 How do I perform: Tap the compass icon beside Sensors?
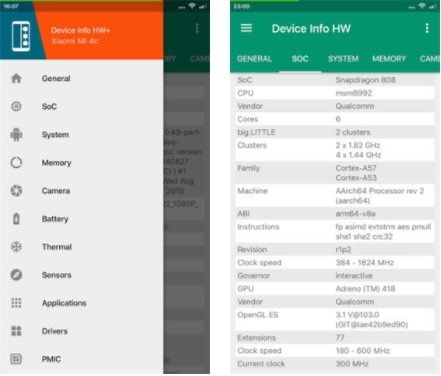(16, 275)
